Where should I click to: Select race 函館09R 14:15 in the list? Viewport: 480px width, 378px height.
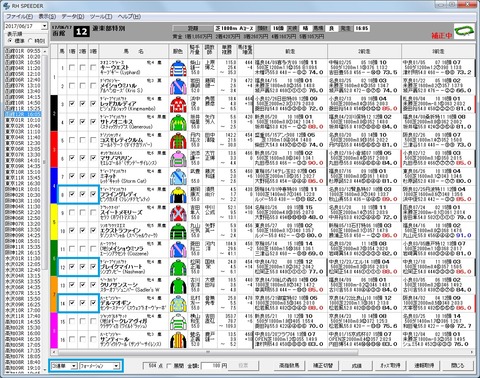coord(23,97)
